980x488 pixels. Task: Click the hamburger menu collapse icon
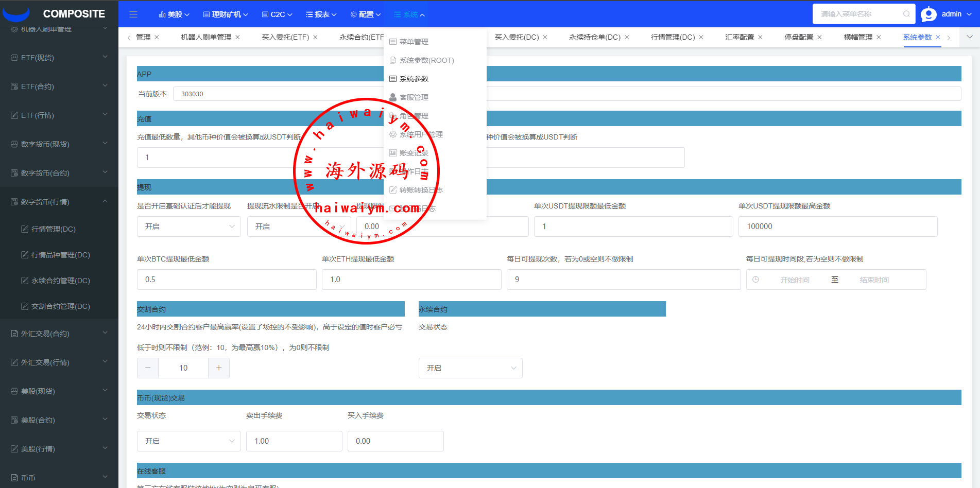[x=133, y=14]
